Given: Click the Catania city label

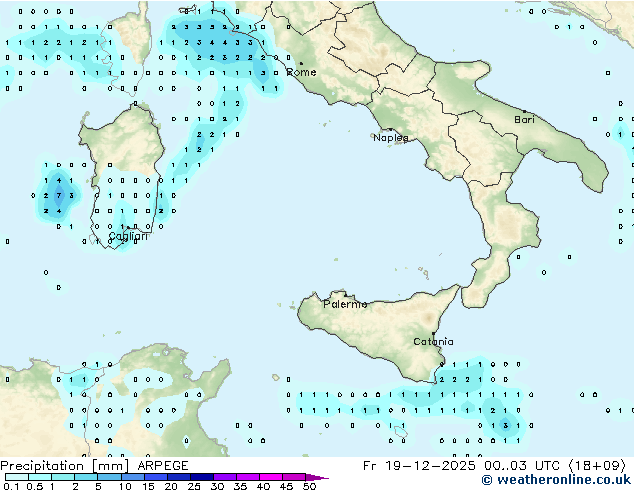Looking at the screenshot, I should (x=433, y=342).
